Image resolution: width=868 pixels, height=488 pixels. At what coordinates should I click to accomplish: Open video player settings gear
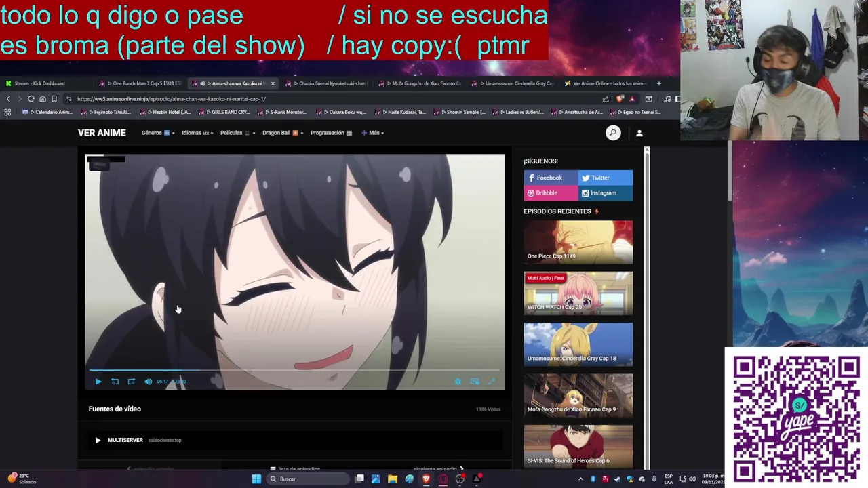(458, 382)
